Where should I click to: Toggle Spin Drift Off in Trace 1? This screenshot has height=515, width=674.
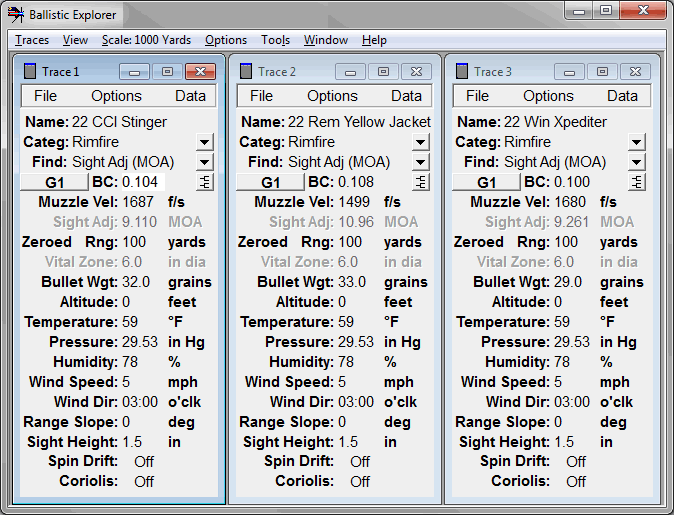pos(144,462)
